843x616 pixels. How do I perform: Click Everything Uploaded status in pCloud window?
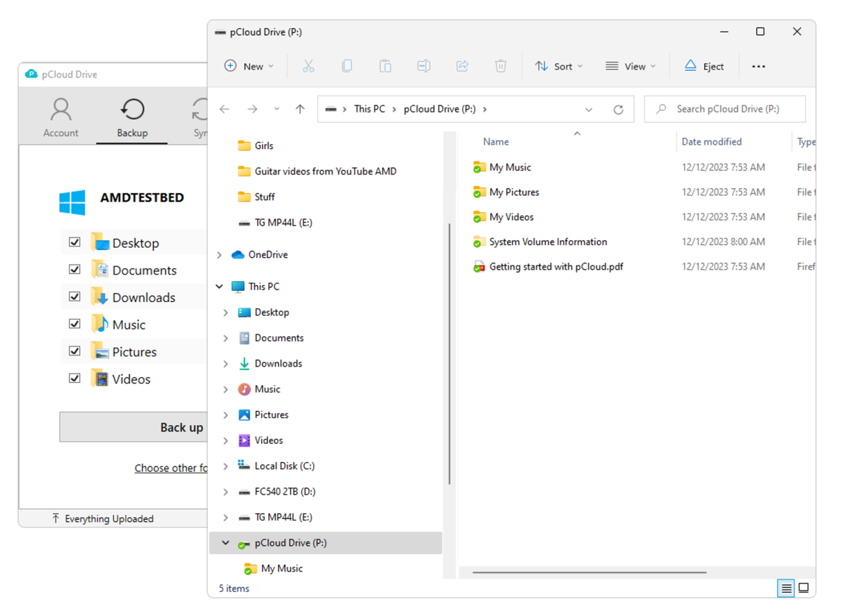[103, 519]
